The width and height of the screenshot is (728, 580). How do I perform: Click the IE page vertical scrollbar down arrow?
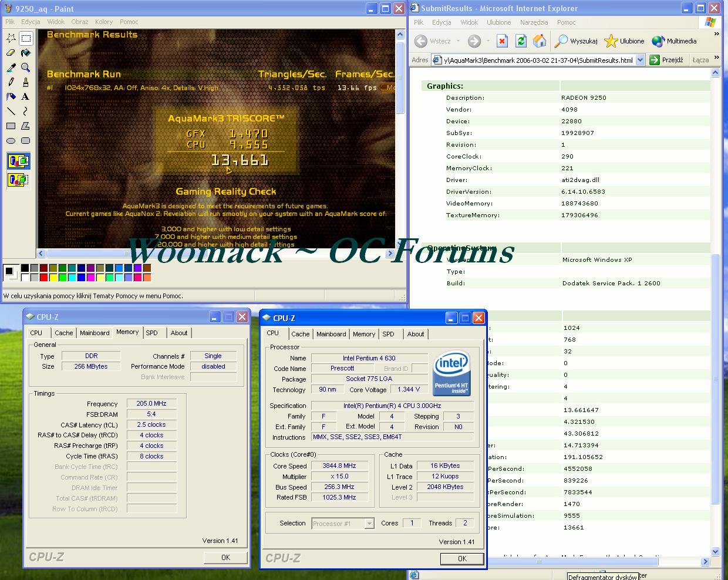(715, 551)
